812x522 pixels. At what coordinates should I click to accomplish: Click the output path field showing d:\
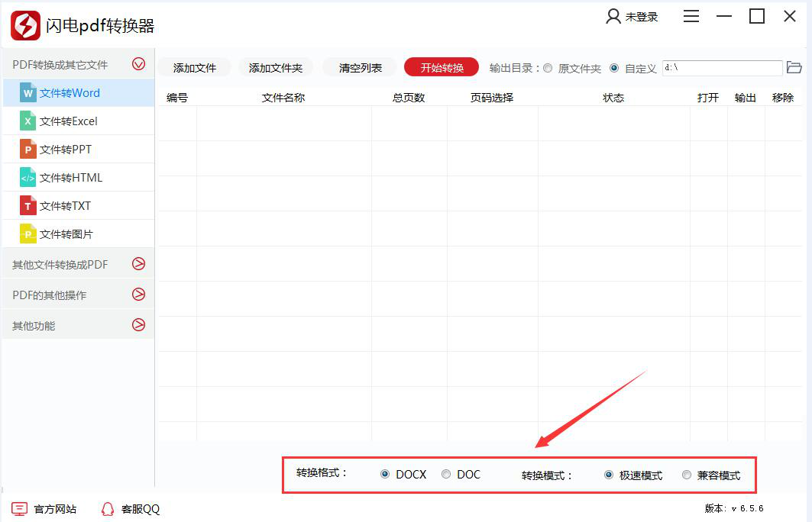pyautogui.click(x=723, y=68)
